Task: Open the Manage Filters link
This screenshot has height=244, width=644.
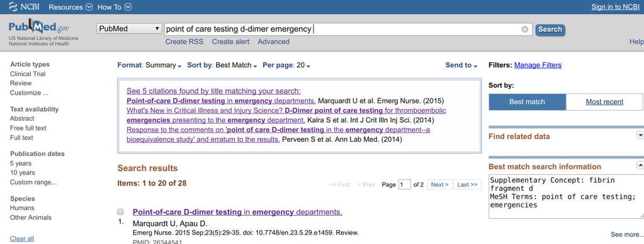Action: pyautogui.click(x=538, y=65)
